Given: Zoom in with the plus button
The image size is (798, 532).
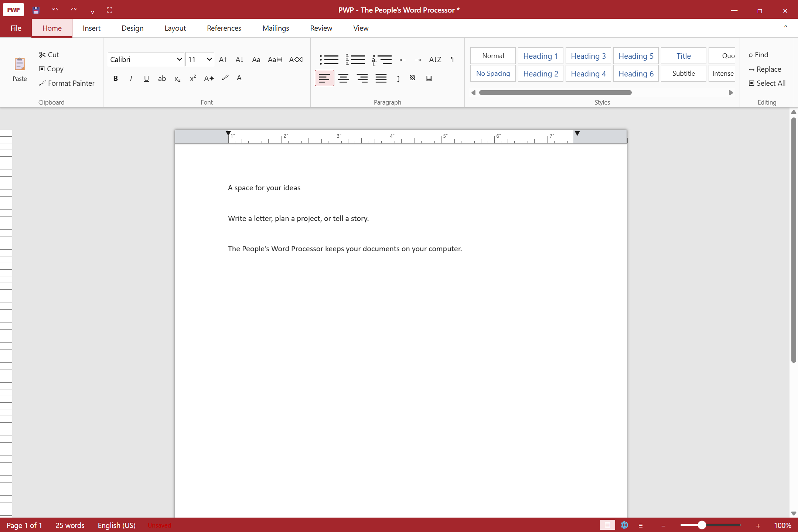Looking at the screenshot, I should click(x=758, y=526).
